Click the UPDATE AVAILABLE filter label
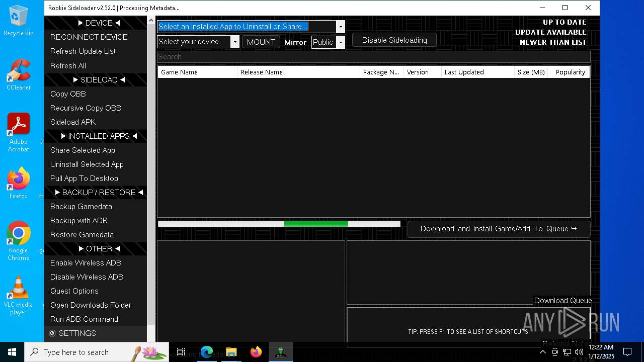 pos(551,32)
